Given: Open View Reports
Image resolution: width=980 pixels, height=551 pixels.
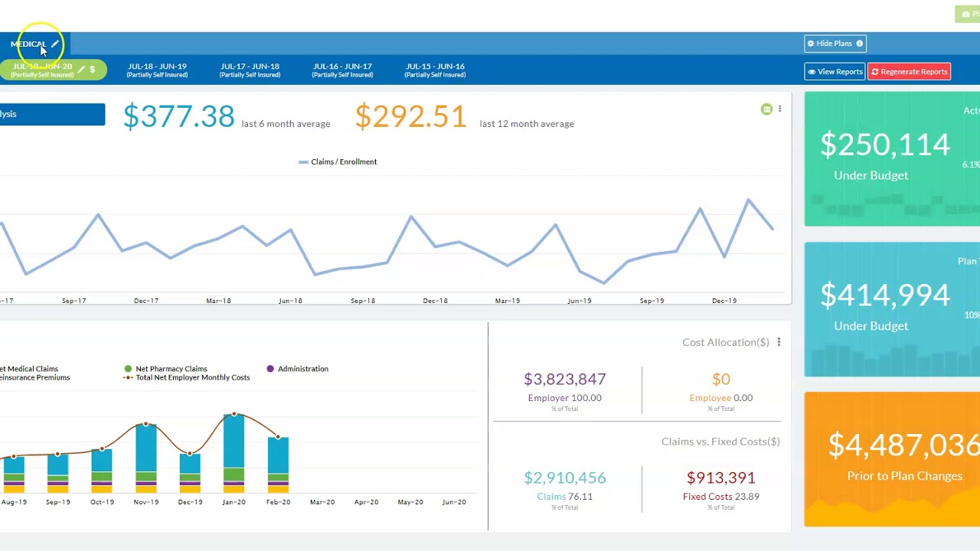Looking at the screenshot, I should tap(835, 72).
